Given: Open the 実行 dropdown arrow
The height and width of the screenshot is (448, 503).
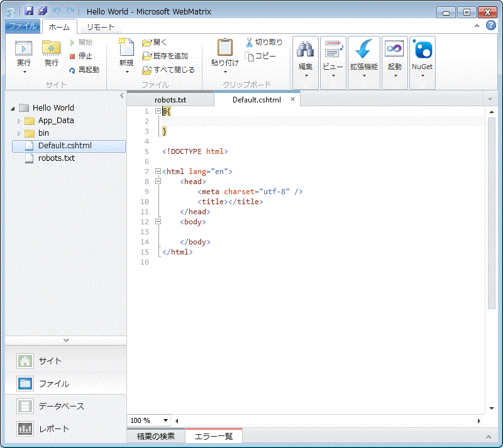Looking at the screenshot, I should [x=25, y=72].
